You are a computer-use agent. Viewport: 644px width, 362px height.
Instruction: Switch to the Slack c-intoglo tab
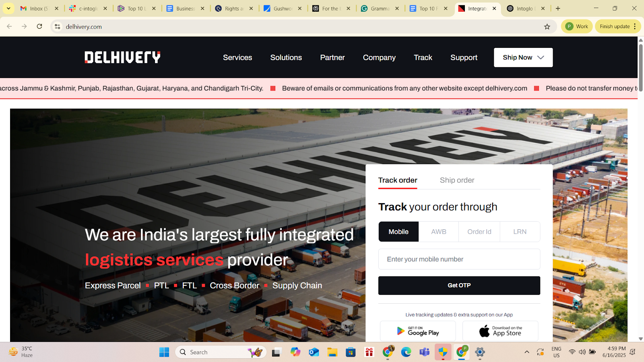(88, 8)
